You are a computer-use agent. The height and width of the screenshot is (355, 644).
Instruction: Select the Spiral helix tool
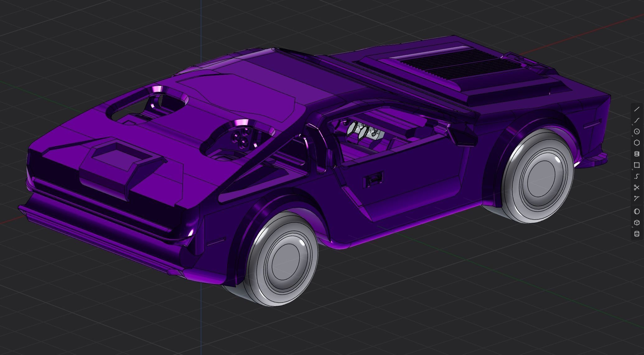coord(637,154)
